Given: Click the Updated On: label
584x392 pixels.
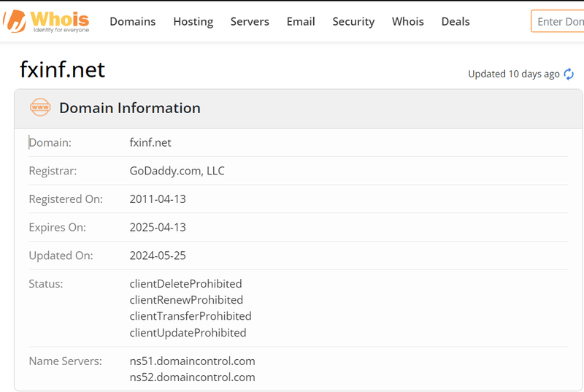Looking at the screenshot, I should point(61,255).
